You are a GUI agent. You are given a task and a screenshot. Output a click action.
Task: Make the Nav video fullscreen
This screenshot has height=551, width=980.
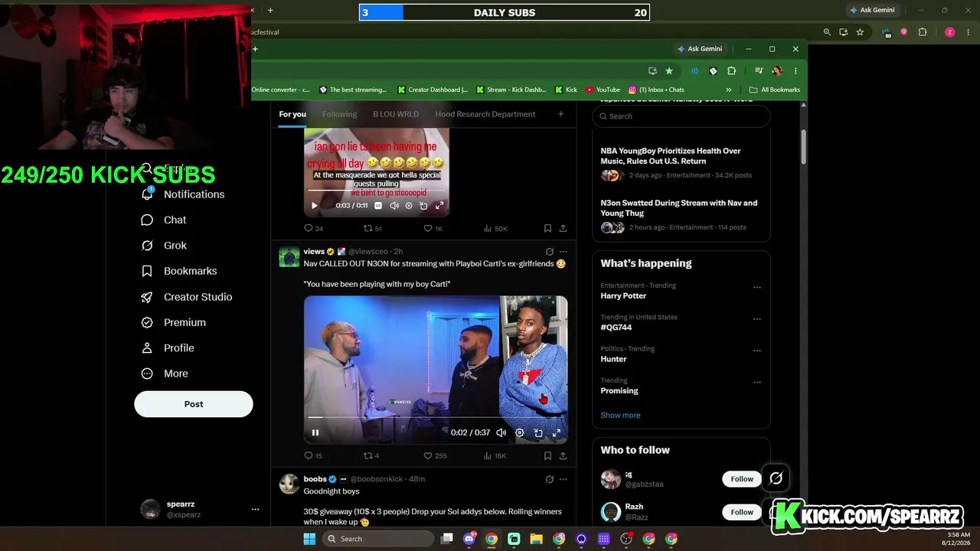pos(557,432)
